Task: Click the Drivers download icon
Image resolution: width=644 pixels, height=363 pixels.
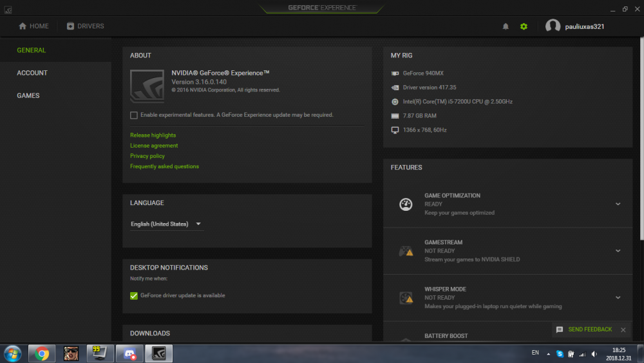Action: tap(70, 26)
